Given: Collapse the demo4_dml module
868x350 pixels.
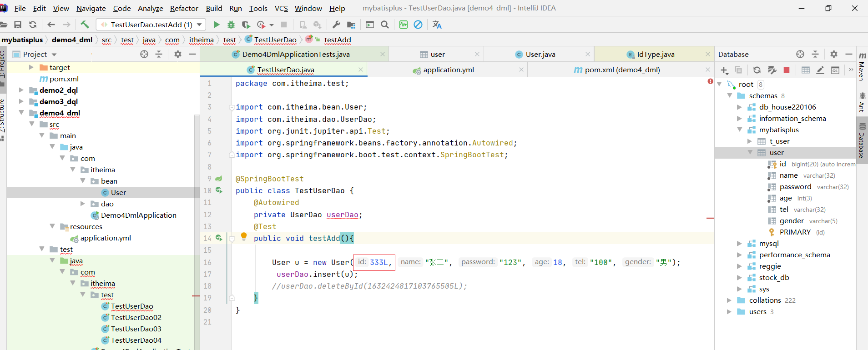Looking at the screenshot, I should point(21,113).
